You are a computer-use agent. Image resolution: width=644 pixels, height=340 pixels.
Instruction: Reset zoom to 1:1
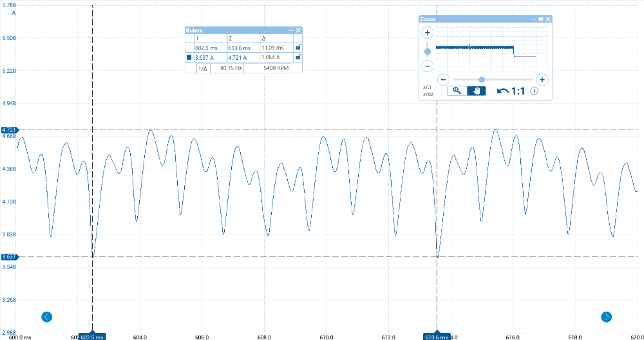(x=518, y=91)
